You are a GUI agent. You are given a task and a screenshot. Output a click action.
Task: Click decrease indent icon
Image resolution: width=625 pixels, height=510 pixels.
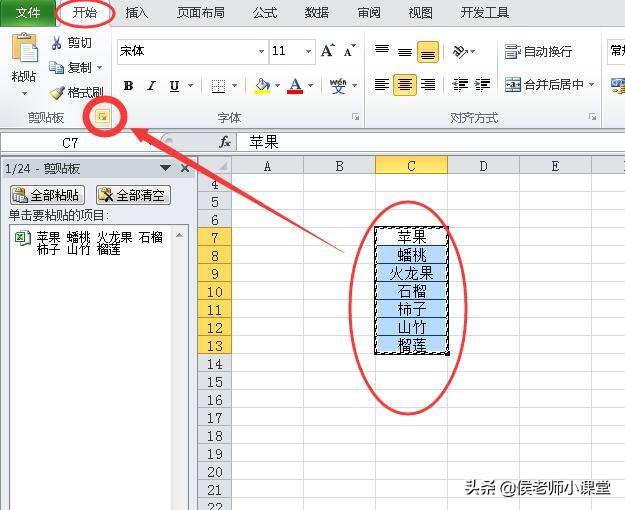(460, 85)
